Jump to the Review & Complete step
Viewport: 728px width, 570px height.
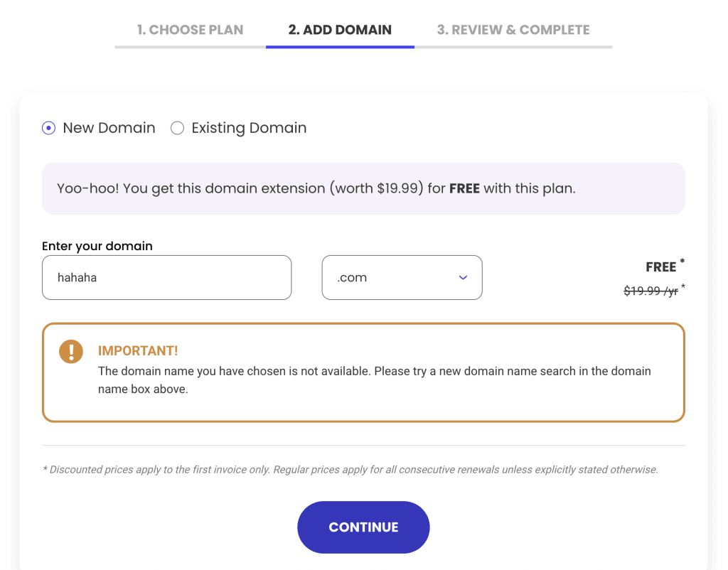[x=513, y=30]
